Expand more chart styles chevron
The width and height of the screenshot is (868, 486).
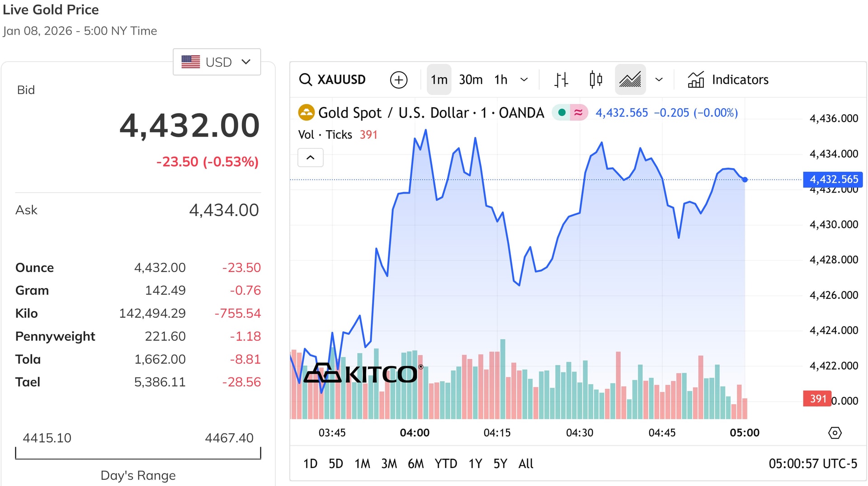point(659,80)
